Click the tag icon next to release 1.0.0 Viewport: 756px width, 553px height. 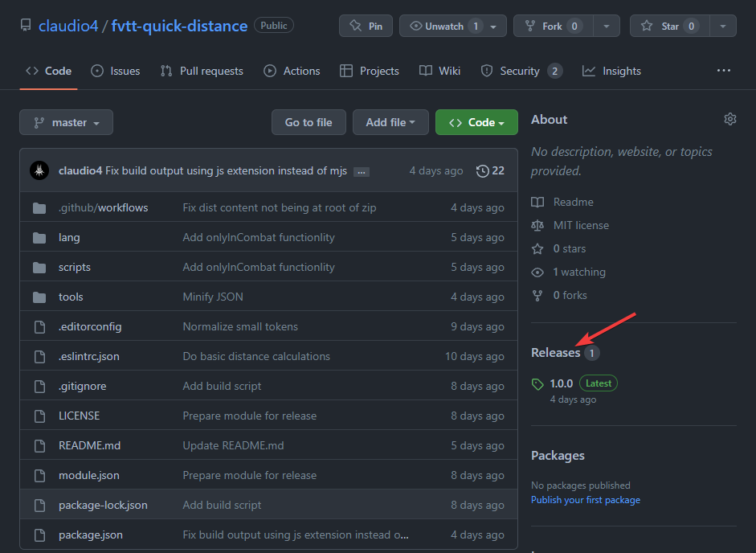coord(537,383)
